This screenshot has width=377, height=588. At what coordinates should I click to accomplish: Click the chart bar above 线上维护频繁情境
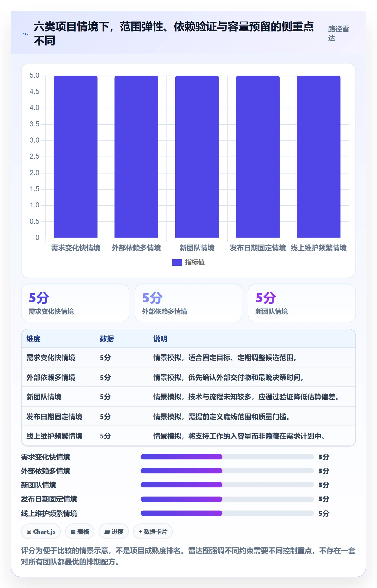click(319, 157)
